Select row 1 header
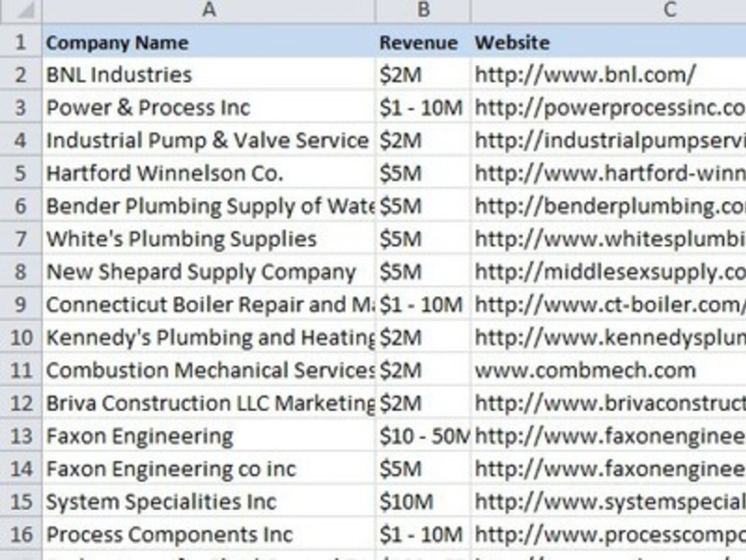This screenshot has width=746, height=560. click(20, 42)
